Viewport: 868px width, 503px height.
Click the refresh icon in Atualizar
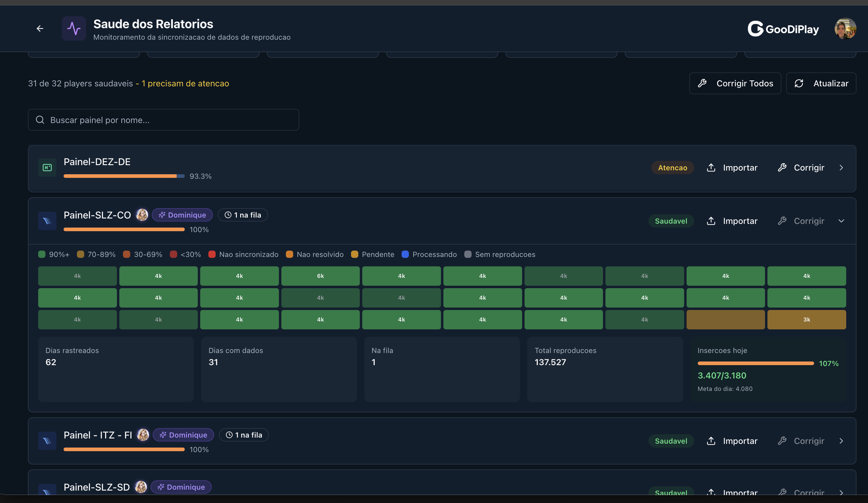[x=799, y=83]
